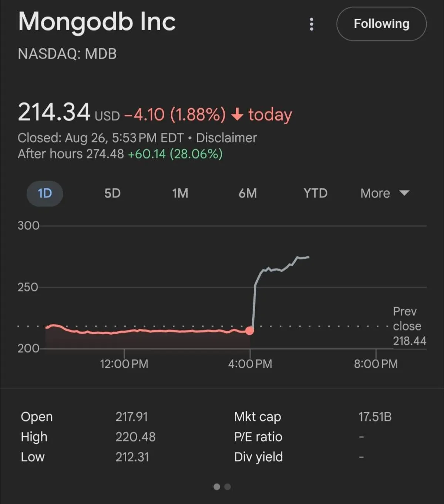The image size is (444, 504).
Task: Click the 4:00 PM time axis label
Action: coord(250,364)
